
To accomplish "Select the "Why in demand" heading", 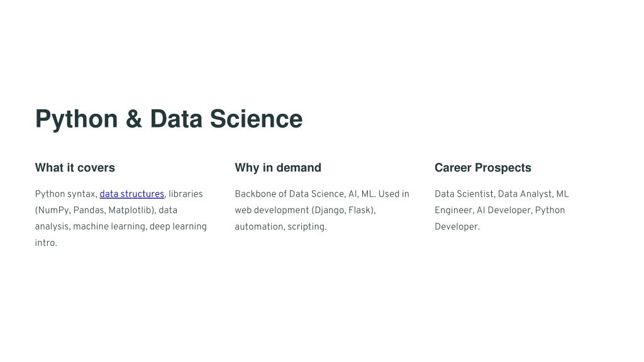I will tap(278, 167).
